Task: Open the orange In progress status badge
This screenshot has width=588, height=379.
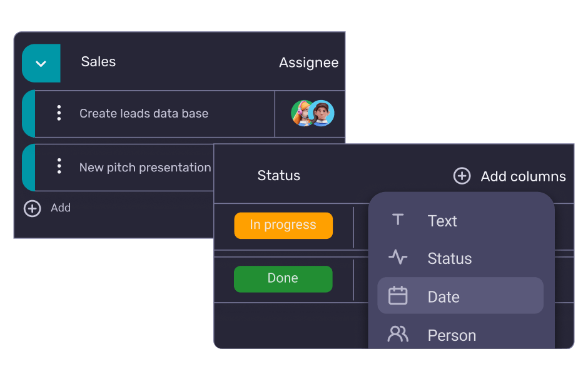Action: click(283, 225)
